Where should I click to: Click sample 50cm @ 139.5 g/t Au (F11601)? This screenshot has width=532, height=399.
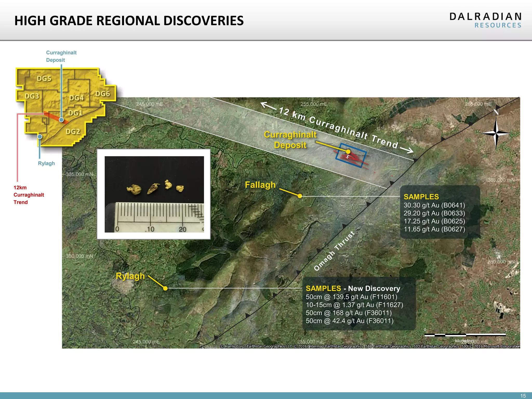click(351, 297)
